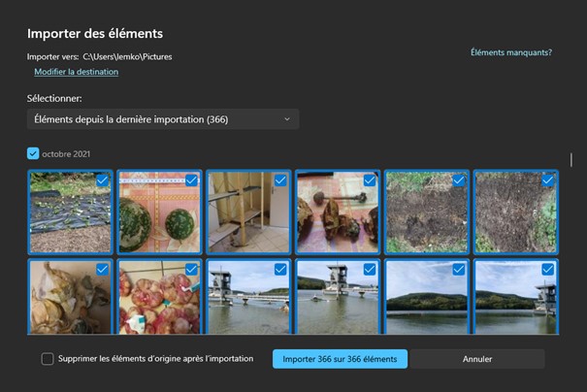This screenshot has width=587, height=392.
Task: Deselect the garden plot photo checkmark
Action: coord(102,180)
